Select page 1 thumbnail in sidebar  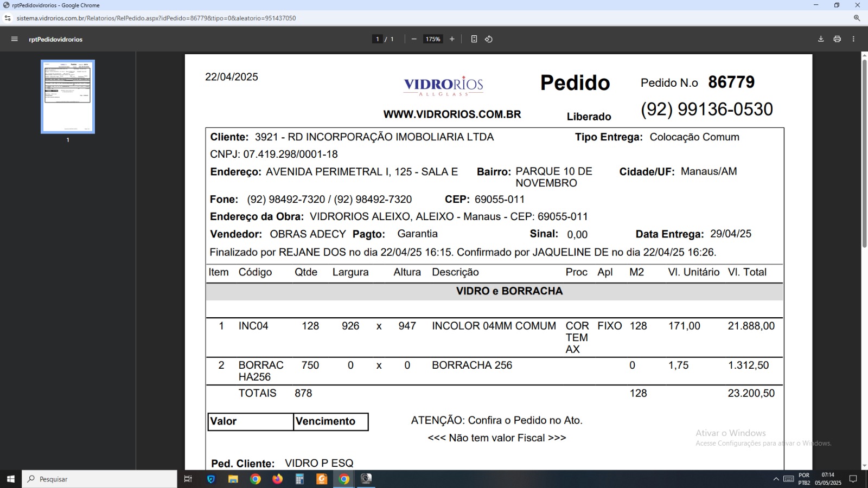pos(68,97)
